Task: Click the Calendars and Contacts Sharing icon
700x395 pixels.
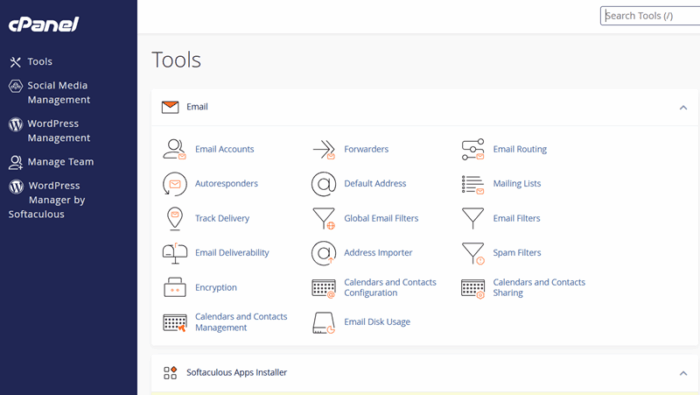Action: pos(473,288)
